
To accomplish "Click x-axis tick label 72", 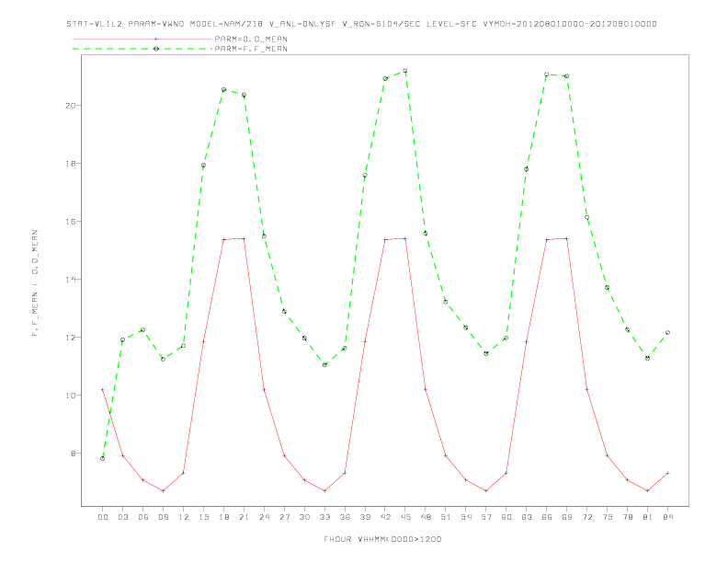I will point(587,517).
